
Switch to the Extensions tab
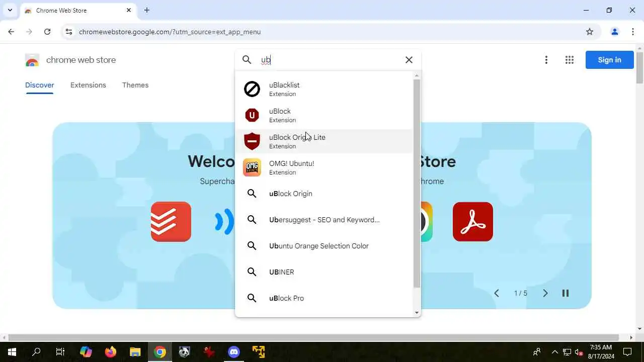88,85
